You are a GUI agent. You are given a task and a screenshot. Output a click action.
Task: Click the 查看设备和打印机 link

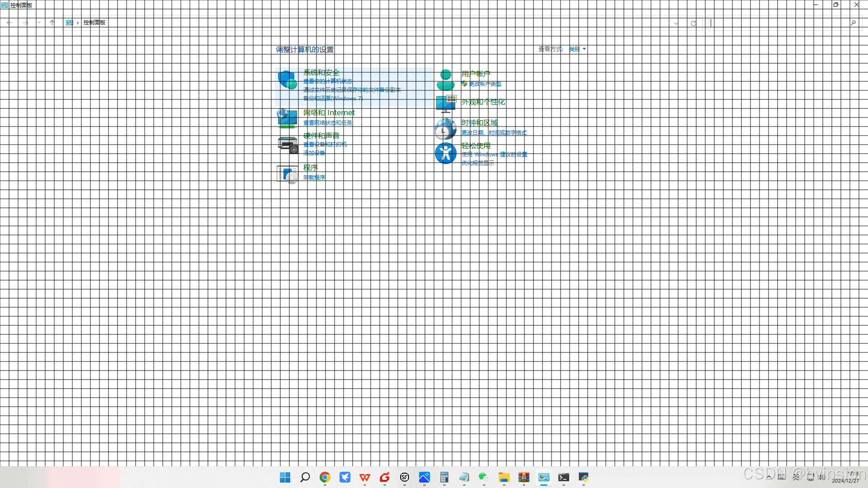point(325,145)
